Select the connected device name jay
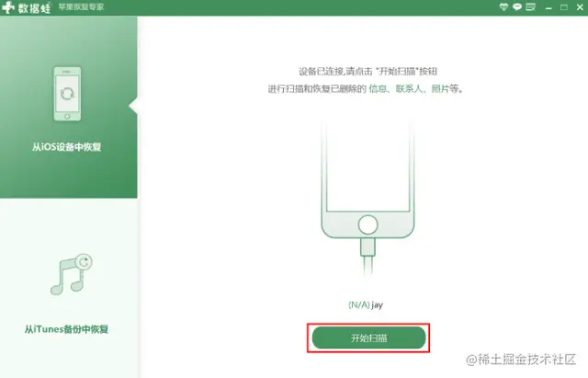The width and height of the screenshot is (588, 378). coord(378,304)
